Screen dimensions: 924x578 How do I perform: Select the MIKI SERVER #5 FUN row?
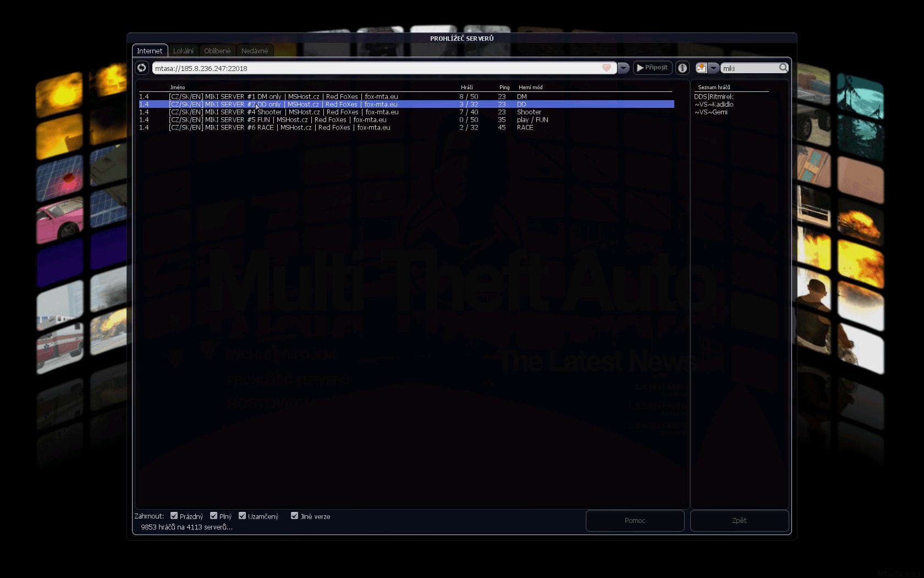pyautogui.click(x=406, y=119)
